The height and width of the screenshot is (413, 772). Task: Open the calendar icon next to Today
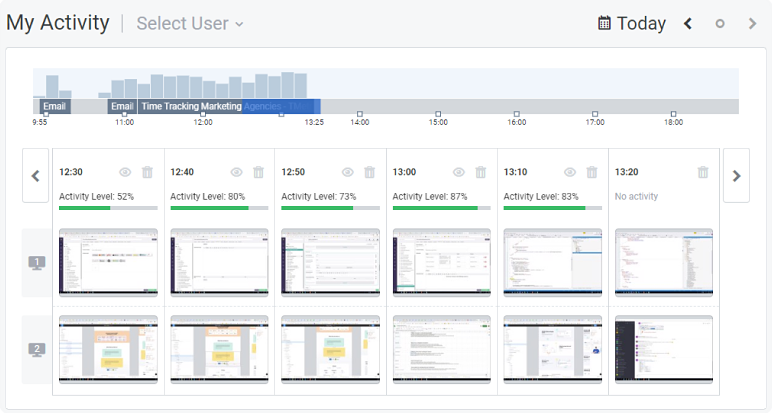pyautogui.click(x=604, y=23)
